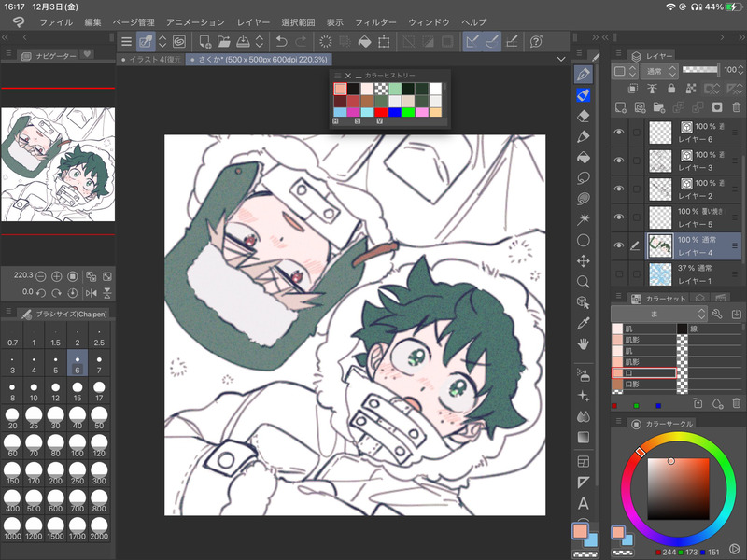
Task: Click the Undo arrow in command bar
Action: click(281, 42)
